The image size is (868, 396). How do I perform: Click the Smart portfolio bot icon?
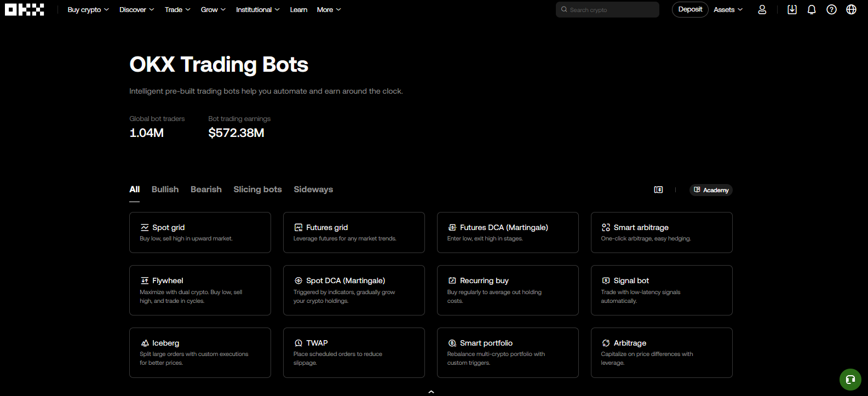click(452, 343)
